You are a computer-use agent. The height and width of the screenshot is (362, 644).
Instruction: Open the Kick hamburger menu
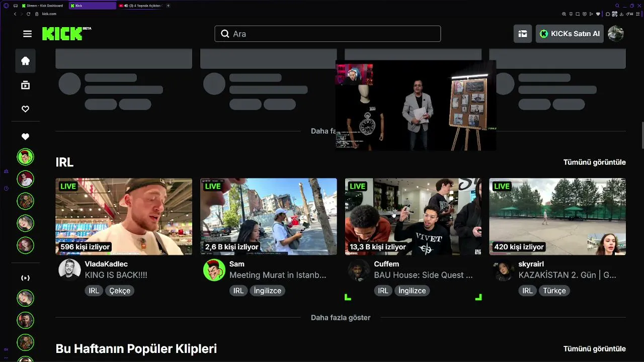point(27,34)
